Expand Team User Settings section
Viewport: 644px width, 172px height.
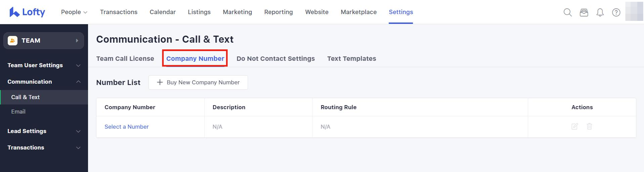tap(44, 65)
